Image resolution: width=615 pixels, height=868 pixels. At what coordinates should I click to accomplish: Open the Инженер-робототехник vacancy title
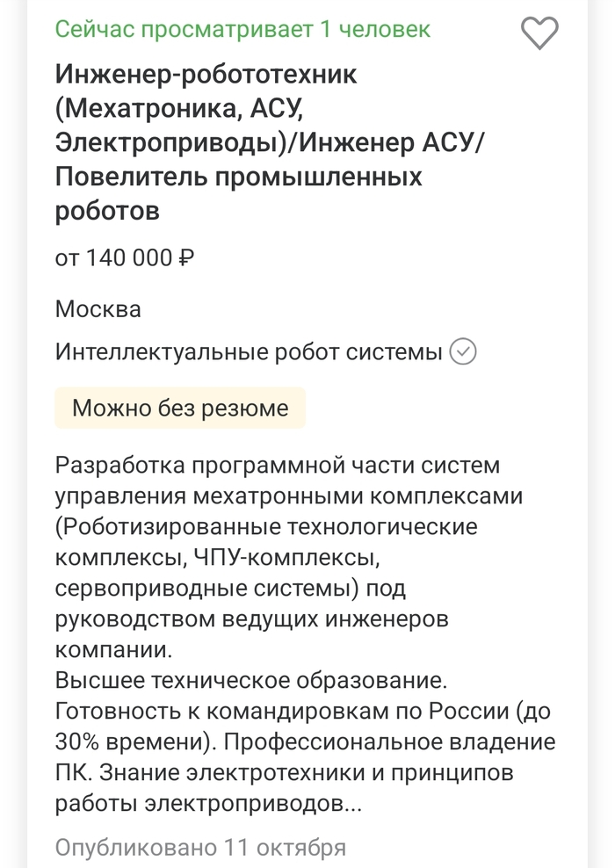[x=206, y=76]
